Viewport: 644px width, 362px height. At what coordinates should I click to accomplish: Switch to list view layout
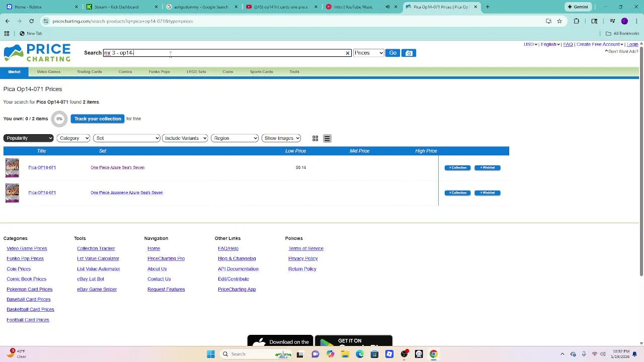(x=327, y=138)
